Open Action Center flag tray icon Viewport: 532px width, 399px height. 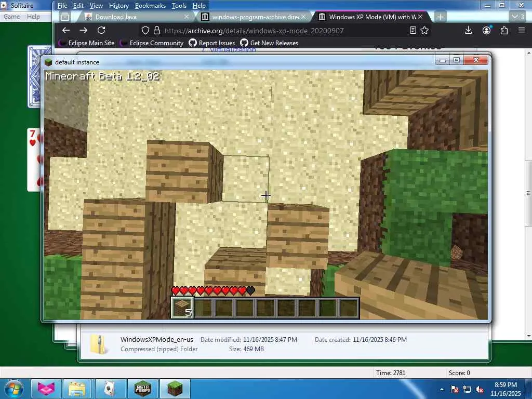click(x=455, y=390)
